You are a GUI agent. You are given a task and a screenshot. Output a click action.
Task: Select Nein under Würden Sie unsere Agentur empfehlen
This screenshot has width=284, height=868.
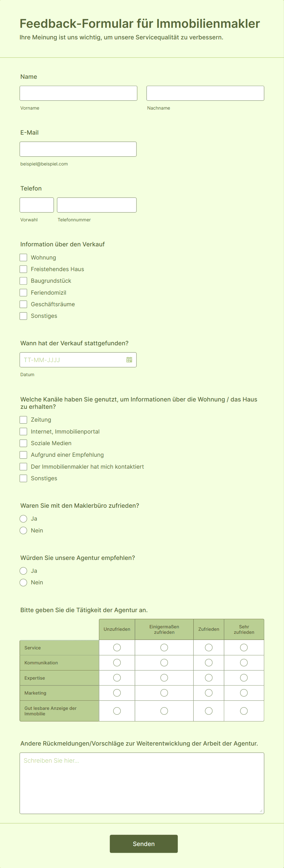click(23, 582)
